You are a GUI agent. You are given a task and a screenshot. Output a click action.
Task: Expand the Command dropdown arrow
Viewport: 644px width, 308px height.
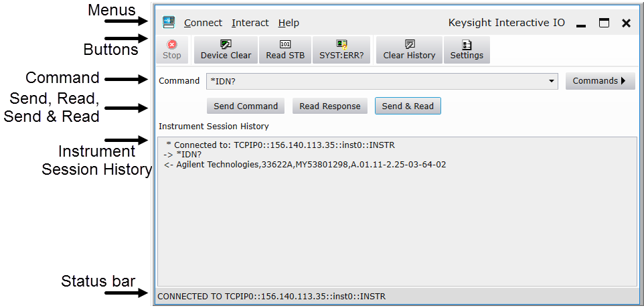point(552,81)
